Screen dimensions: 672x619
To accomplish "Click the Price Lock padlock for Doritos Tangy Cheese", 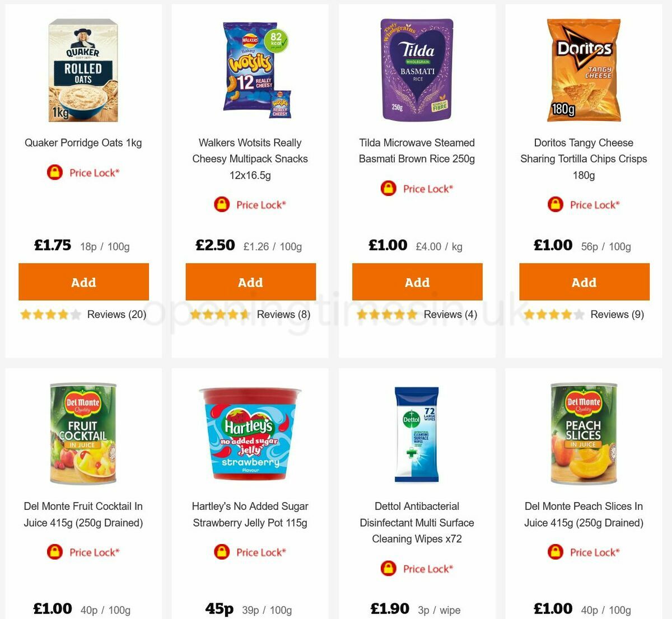I will pyautogui.click(x=555, y=205).
